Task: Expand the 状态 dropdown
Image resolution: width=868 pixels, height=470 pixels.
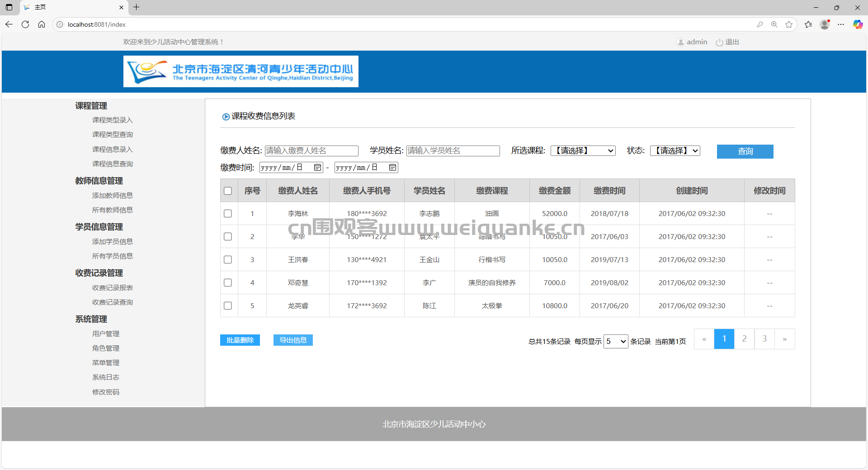Action: pyautogui.click(x=675, y=150)
